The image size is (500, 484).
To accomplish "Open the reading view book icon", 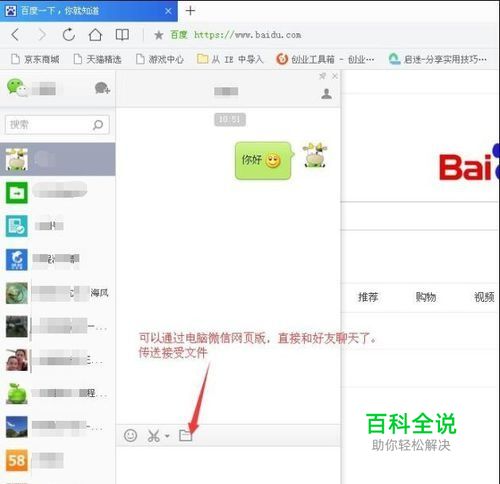I will [122, 35].
